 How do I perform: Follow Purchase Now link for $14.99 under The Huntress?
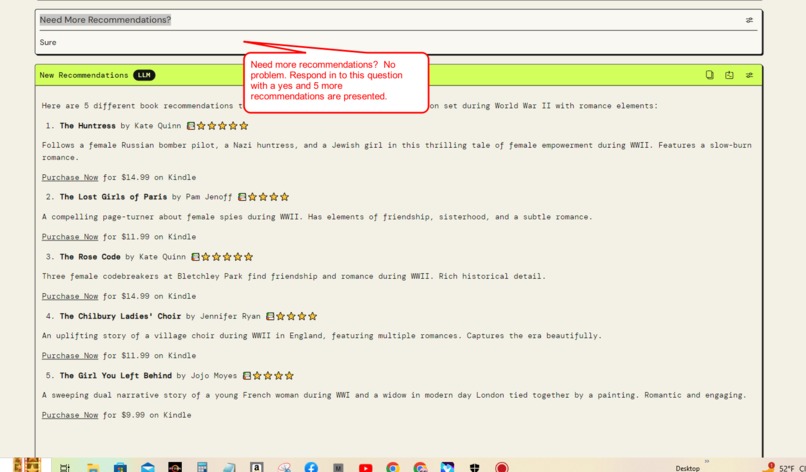click(x=70, y=177)
